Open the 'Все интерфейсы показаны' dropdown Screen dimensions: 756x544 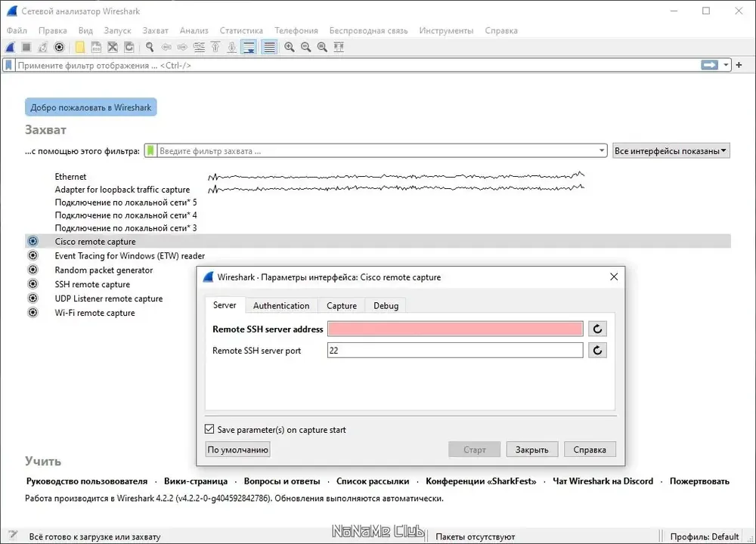click(671, 151)
